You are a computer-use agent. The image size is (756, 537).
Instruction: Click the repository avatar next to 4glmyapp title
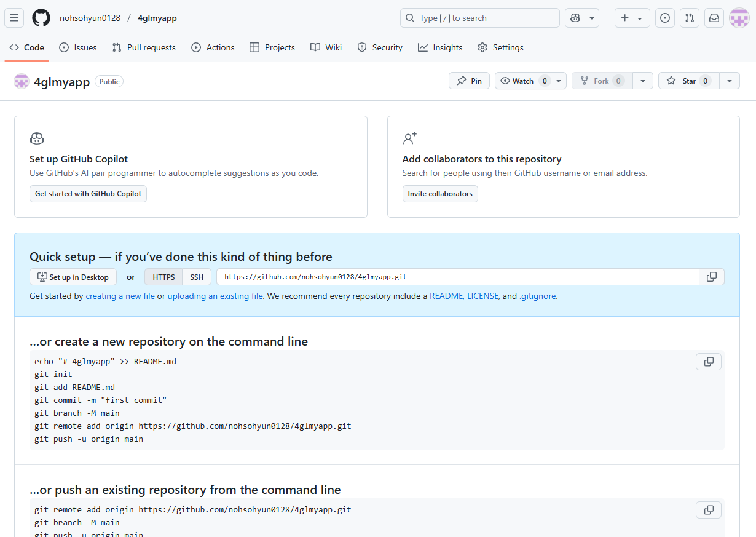point(22,81)
